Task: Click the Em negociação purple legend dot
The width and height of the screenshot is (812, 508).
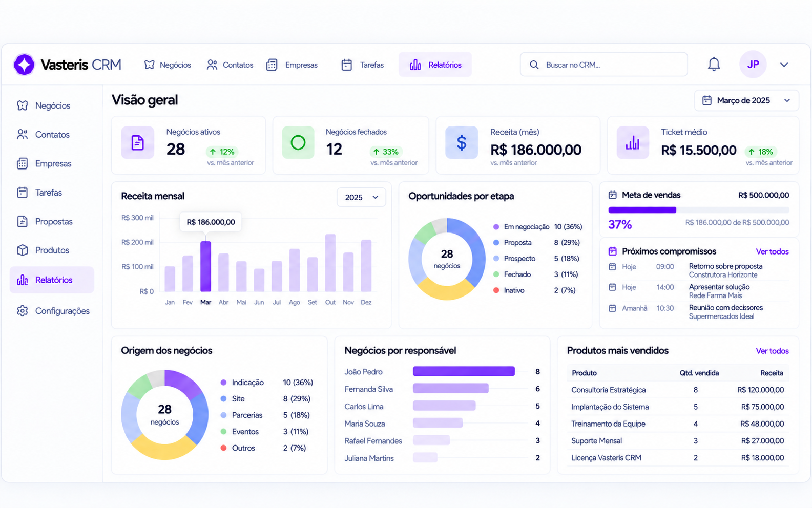Action: 496,227
